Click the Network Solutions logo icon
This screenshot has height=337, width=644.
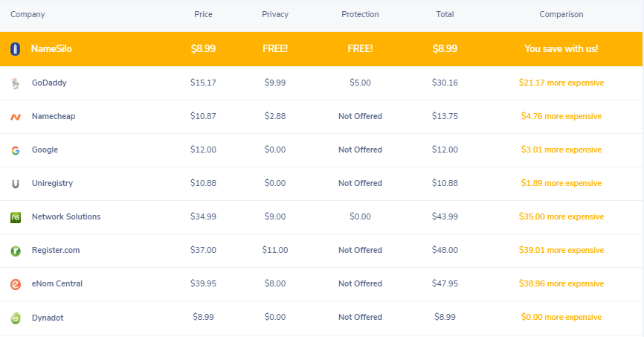[x=15, y=217]
